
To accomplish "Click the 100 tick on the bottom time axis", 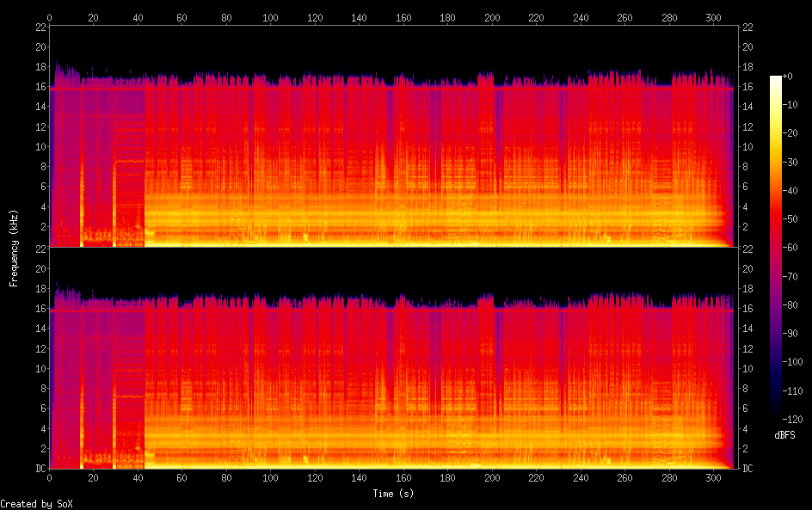I will coord(271,477).
